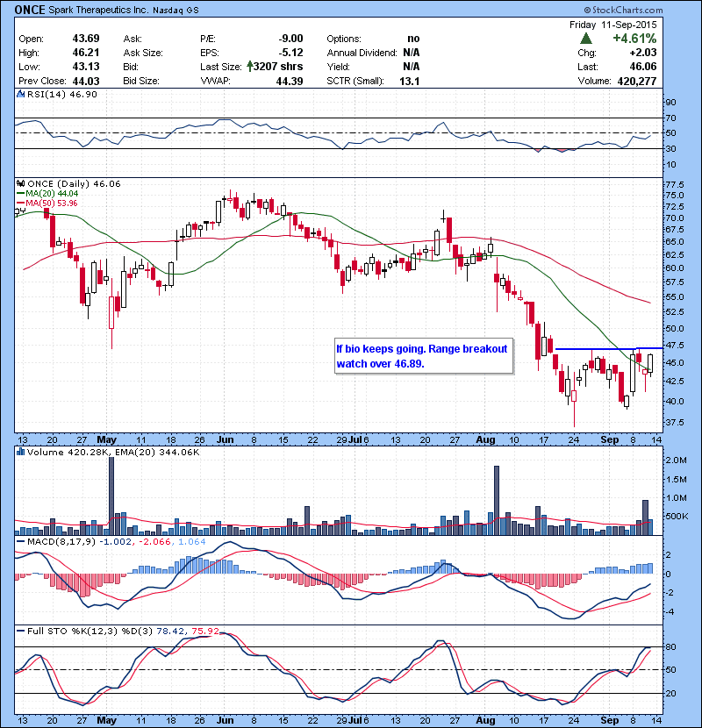This screenshot has height=728, width=702.
Task: Click the Full STO legend line swatch
Action: point(20,631)
